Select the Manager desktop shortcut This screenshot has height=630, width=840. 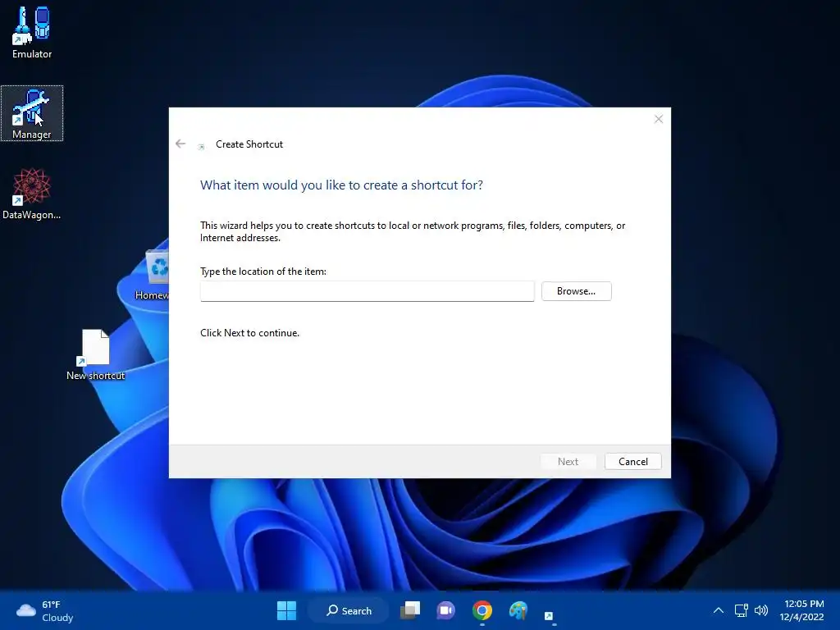[x=32, y=113]
